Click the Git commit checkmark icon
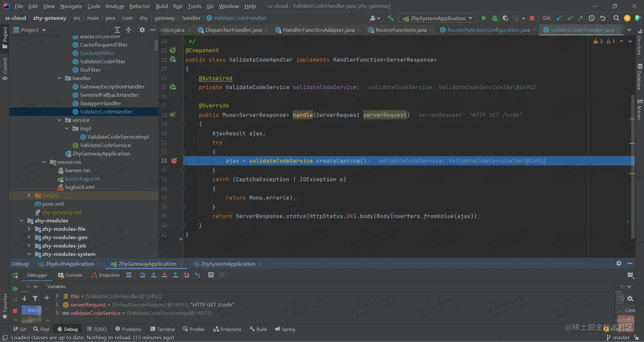The height and width of the screenshot is (342, 644). click(570, 18)
